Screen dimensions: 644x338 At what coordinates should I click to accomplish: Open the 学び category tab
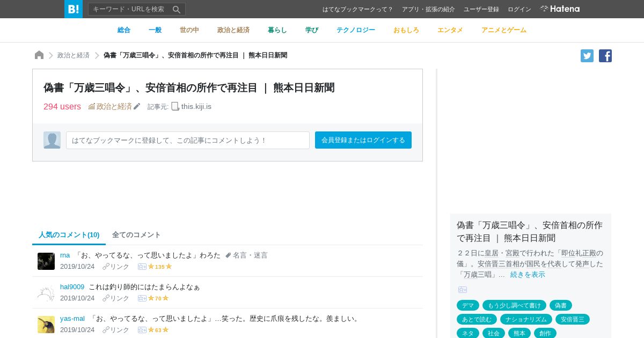coord(312,30)
